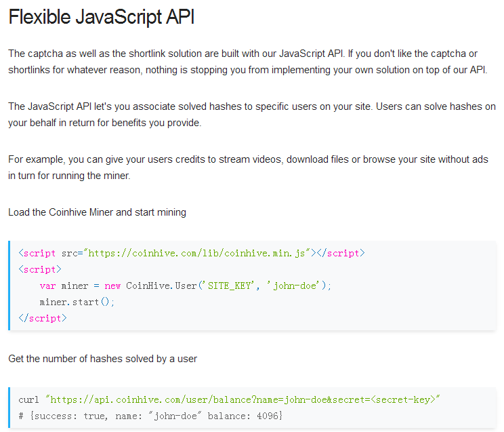Click the final closing </script> tag
The height and width of the screenshot is (432, 504).
coord(43,317)
